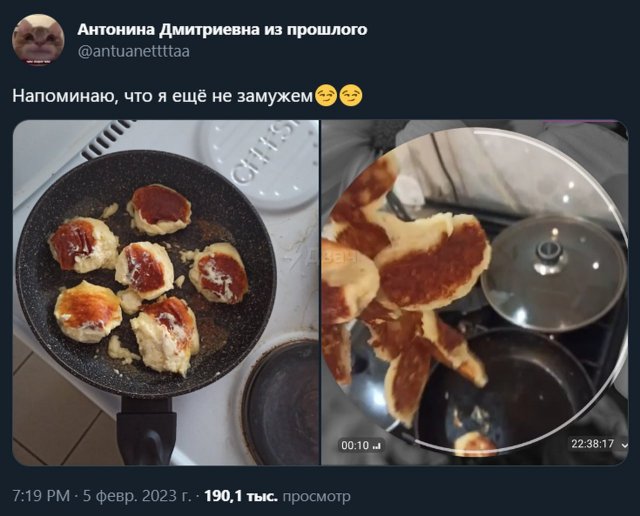Click the first smirking face emoji
Viewport: 640px width, 516px height.
(326, 96)
